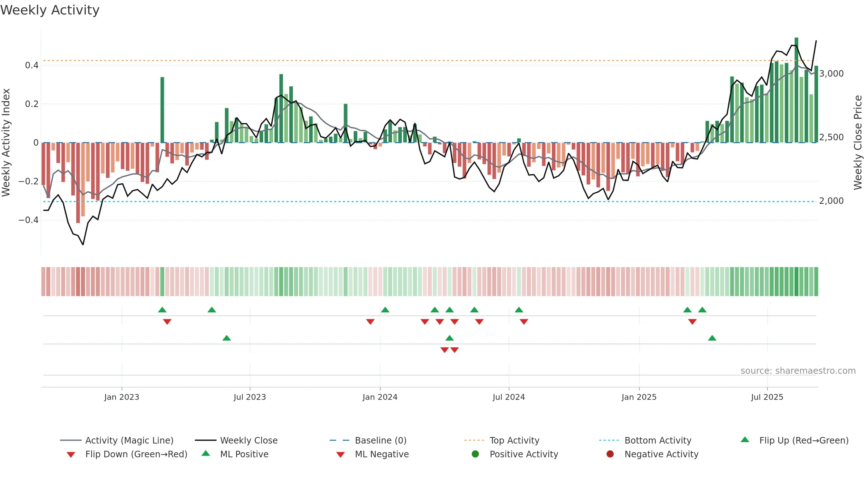
Task: Click the −0.2 activity index tick label
Action: click(29, 181)
